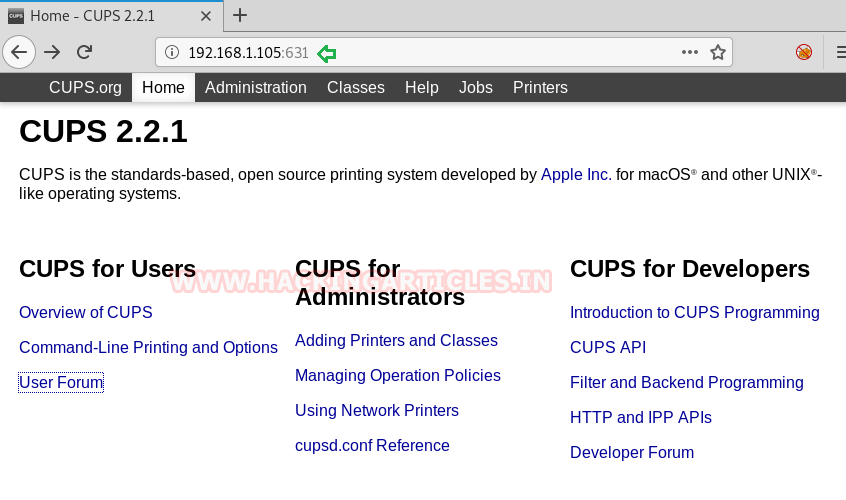Open Managing Operation Policies link
The height and width of the screenshot is (500, 846).
click(398, 375)
